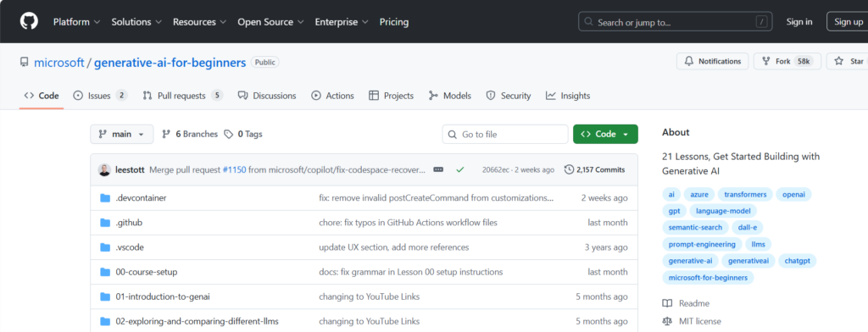Open commit 'docs: fix grammar in Lesson 00'

411,272
